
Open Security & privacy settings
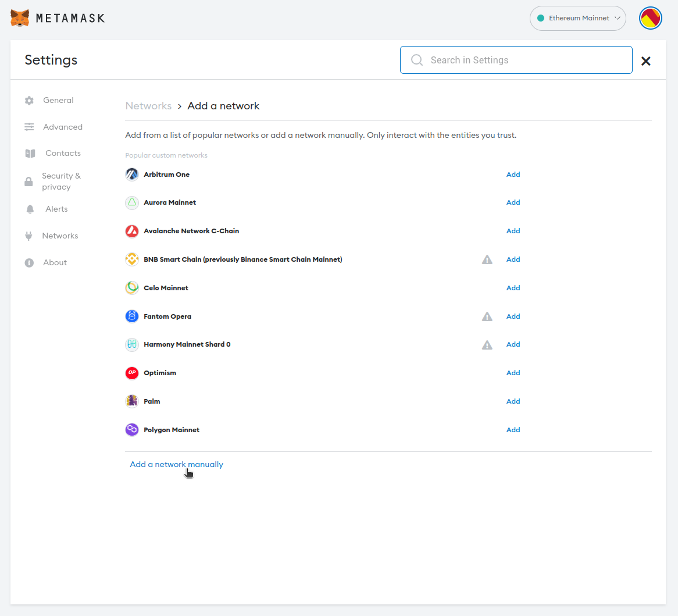[x=60, y=181]
